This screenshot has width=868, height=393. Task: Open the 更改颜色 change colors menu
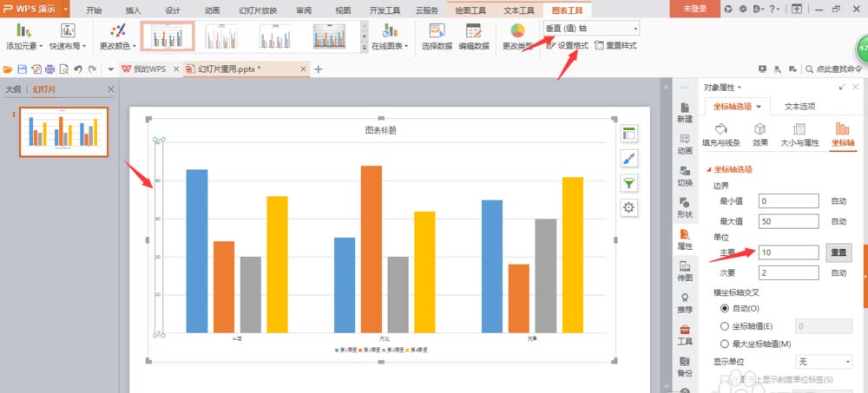coord(117,36)
